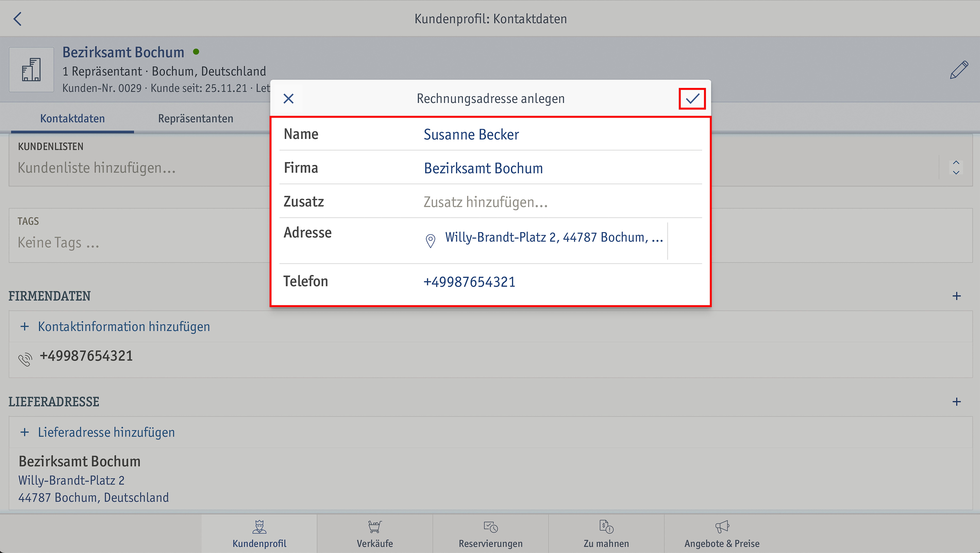This screenshot has height=553, width=980.
Task: Click the green status dot beside Bezirksamt Bochum
Action: tap(196, 52)
